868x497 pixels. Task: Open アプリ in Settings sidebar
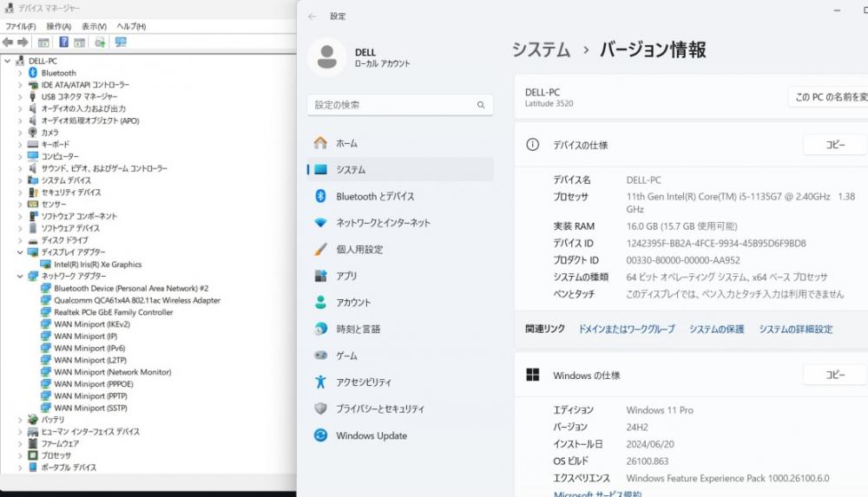point(399,276)
